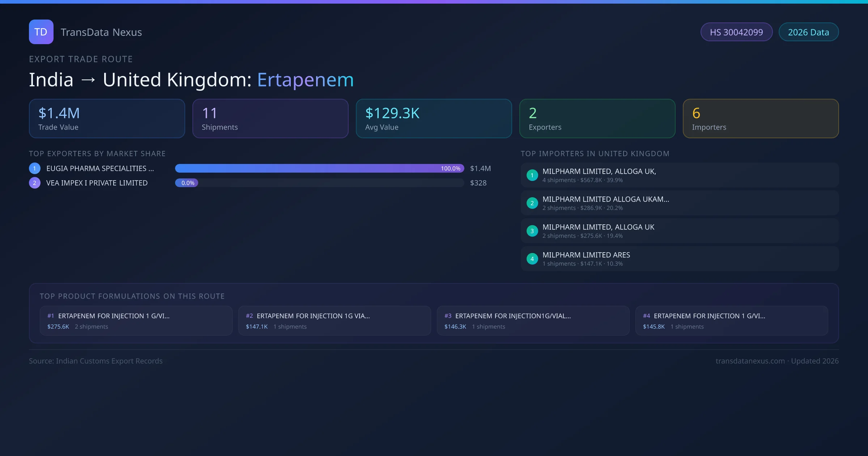Open formulation #1 card worth $275.6K
The height and width of the screenshot is (456, 868).
coord(136,321)
